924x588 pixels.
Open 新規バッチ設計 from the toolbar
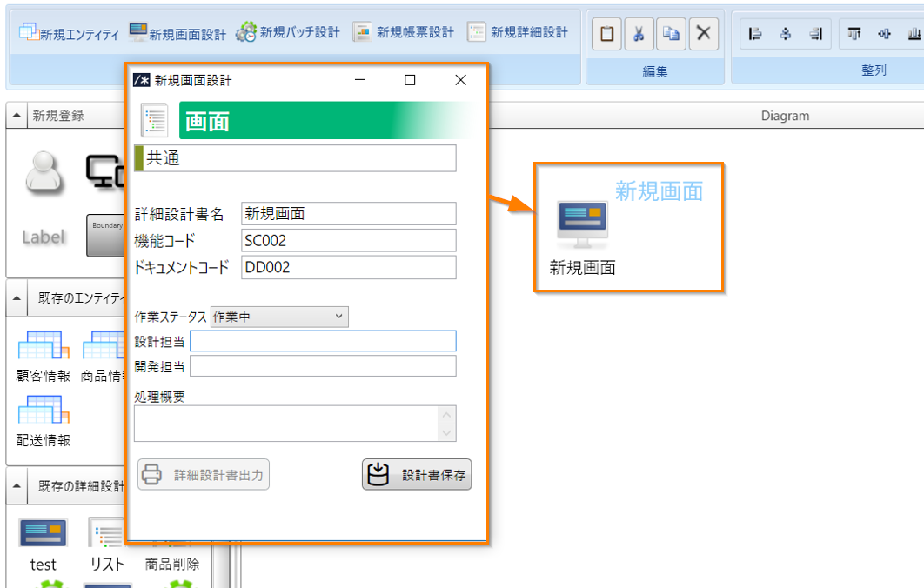[x=288, y=33]
